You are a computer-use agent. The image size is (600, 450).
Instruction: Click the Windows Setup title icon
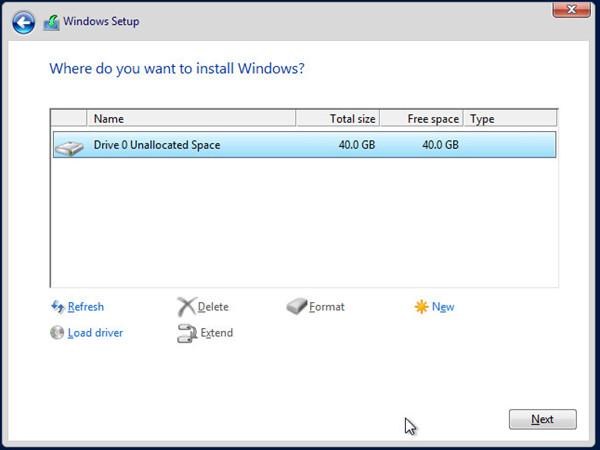(51, 23)
